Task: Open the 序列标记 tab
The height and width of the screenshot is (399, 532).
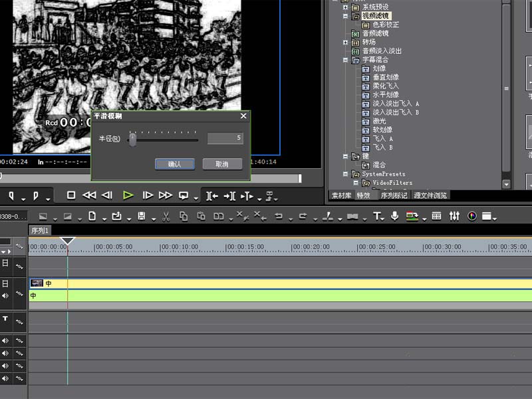Action: click(x=392, y=196)
